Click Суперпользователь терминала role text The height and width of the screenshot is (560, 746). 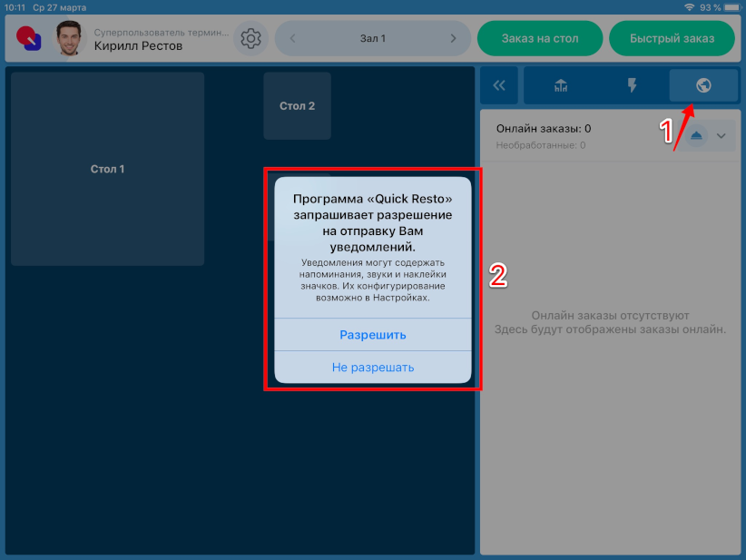tap(162, 33)
